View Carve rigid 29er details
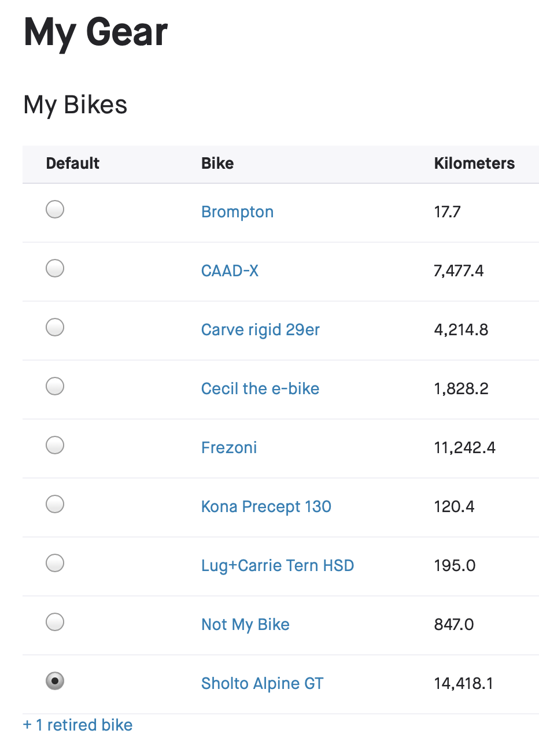The height and width of the screenshot is (756, 539). pyautogui.click(x=260, y=330)
